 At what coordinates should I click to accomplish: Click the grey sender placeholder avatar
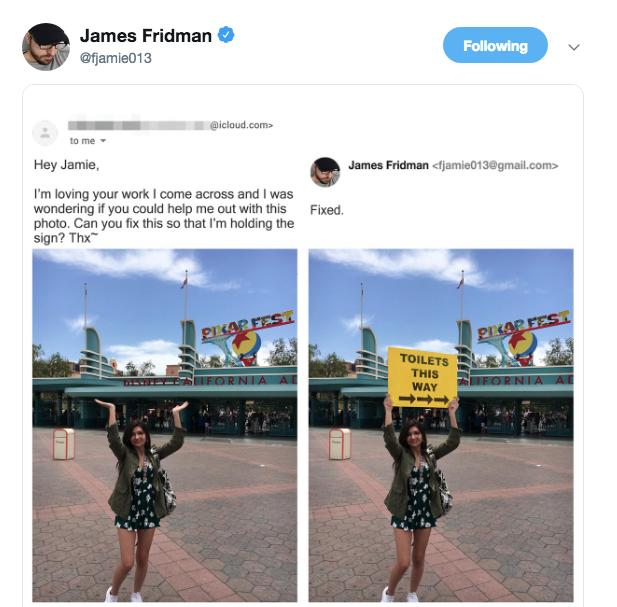click(45, 133)
